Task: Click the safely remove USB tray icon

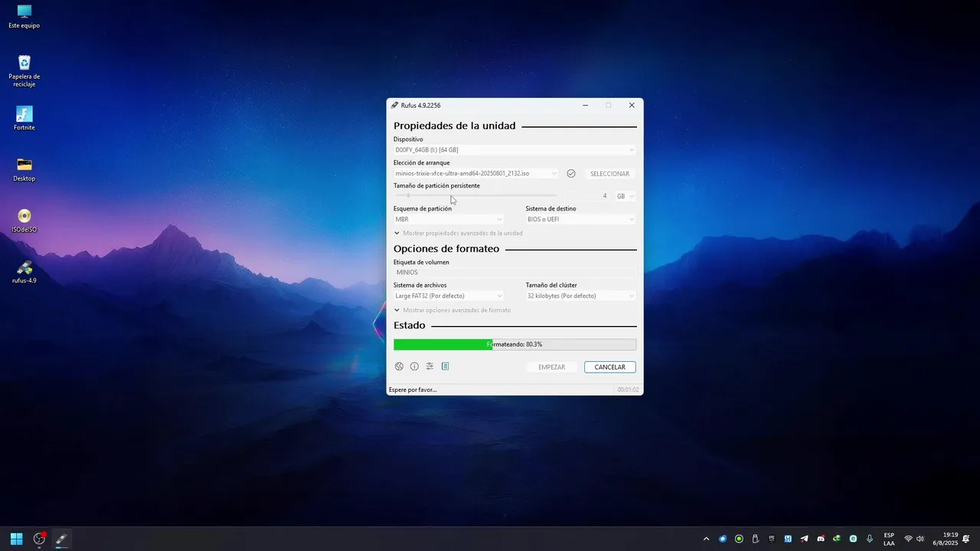Action: (x=755, y=539)
